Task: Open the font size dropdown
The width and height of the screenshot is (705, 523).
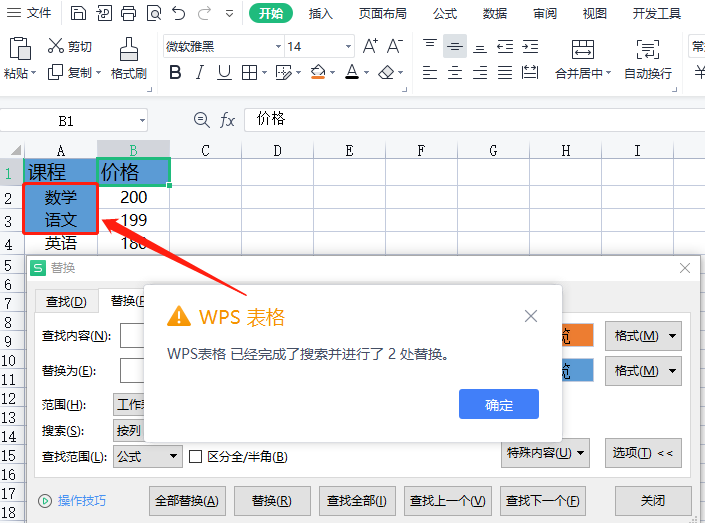Action: click(x=348, y=46)
